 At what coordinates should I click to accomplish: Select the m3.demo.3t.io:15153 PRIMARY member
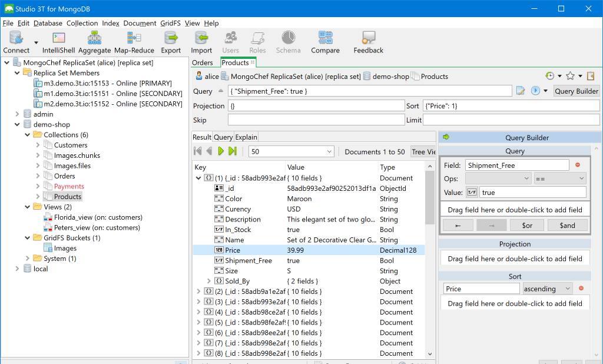(108, 83)
